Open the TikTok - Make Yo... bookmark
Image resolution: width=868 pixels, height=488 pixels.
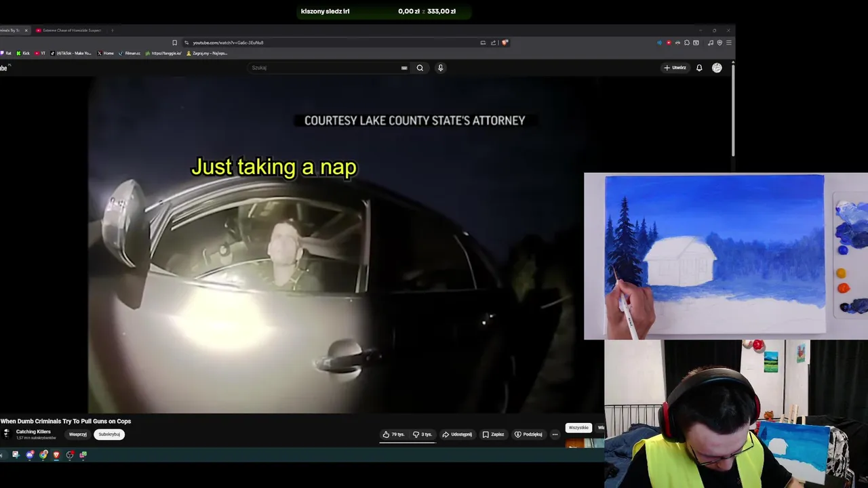tap(71, 53)
